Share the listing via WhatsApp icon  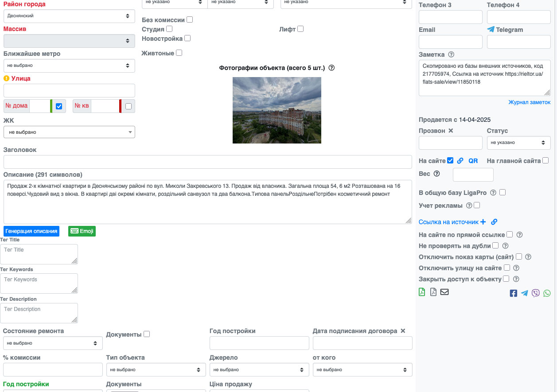click(x=547, y=293)
